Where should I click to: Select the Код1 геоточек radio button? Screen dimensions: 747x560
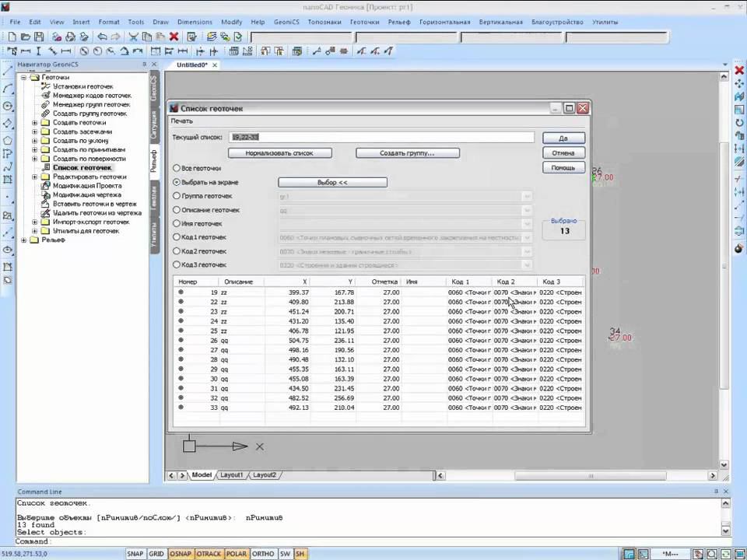[177, 236]
